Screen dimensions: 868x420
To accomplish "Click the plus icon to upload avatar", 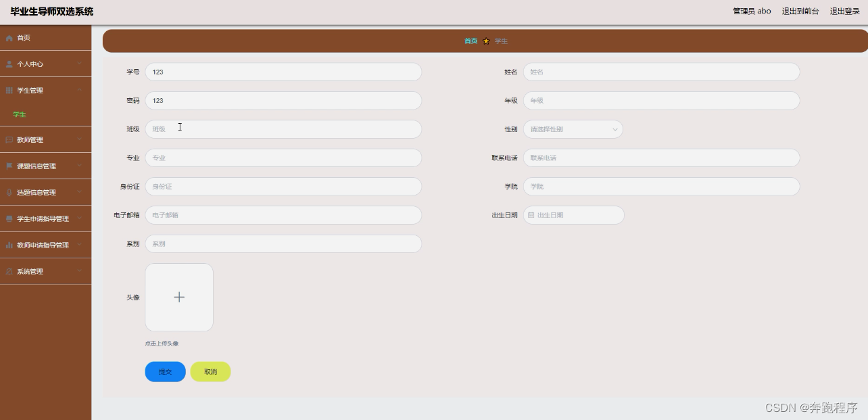I will (x=179, y=297).
